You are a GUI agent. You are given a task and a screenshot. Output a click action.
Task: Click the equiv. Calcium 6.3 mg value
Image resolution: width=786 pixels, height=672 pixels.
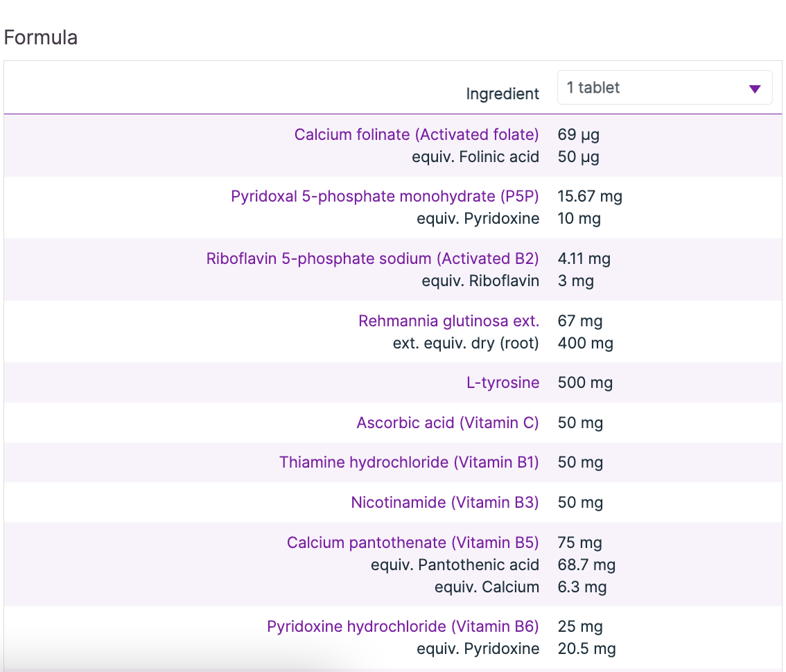point(582,587)
